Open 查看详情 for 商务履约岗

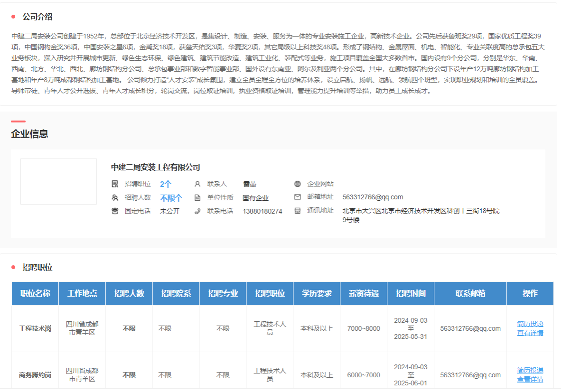pyautogui.click(x=530, y=380)
